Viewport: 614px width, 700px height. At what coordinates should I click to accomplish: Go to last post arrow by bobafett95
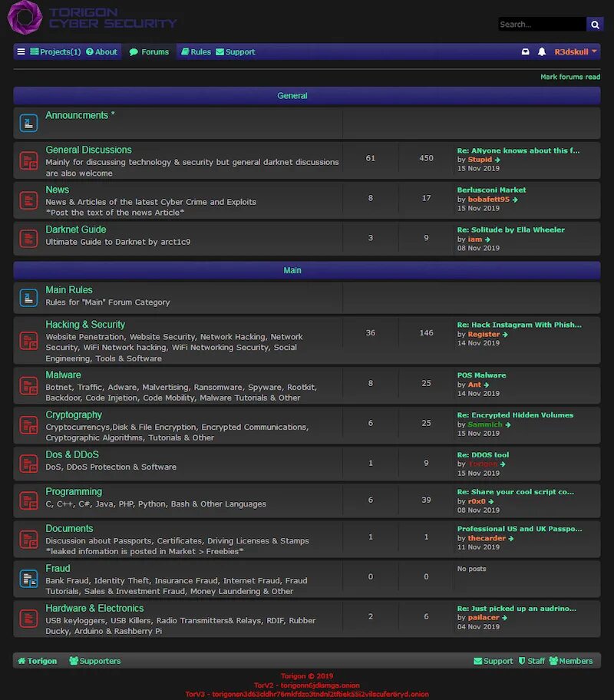(x=515, y=200)
